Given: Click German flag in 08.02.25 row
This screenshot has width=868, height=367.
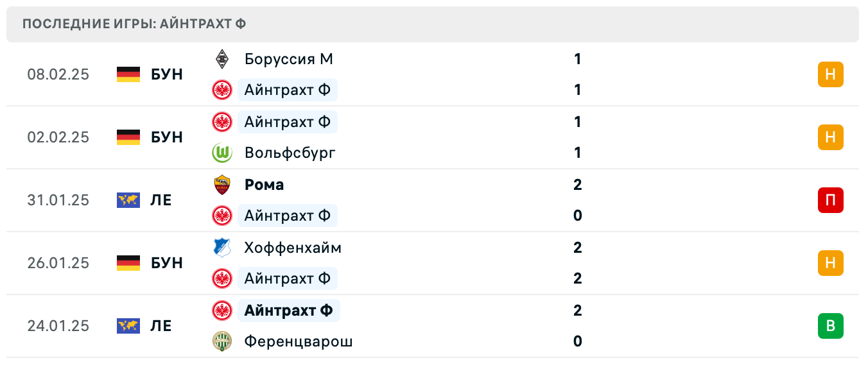Looking at the screenshot, I should [x=128, y=74].
